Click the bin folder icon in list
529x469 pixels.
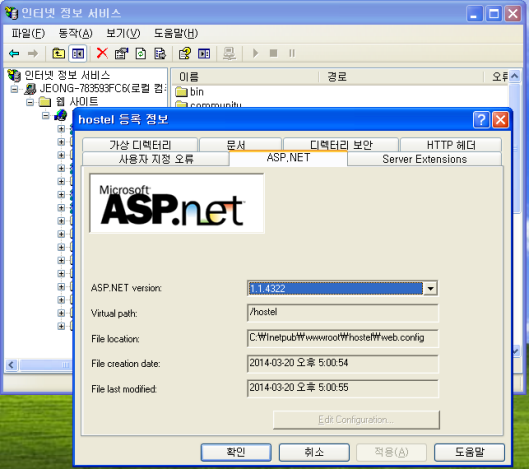181,91
